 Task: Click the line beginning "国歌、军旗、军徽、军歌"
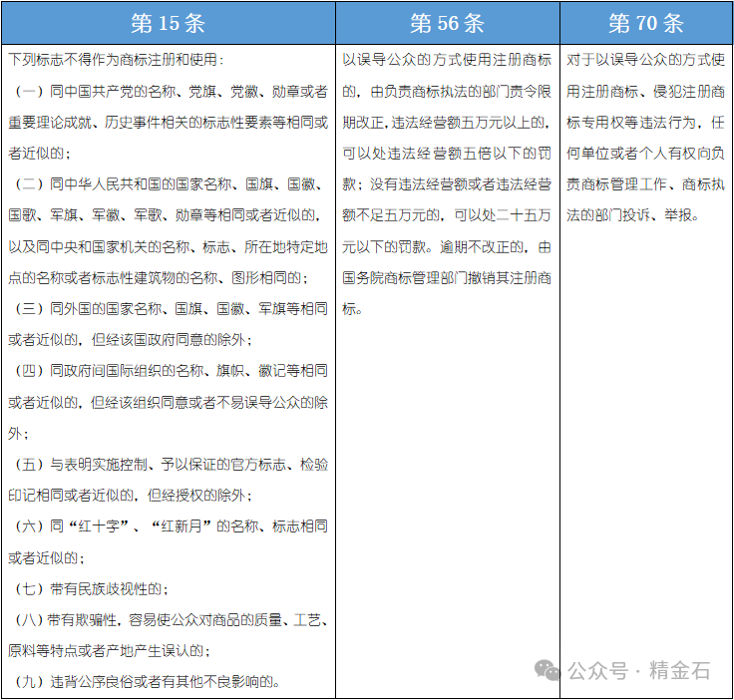pyautogui.click(x=165, y=215)
